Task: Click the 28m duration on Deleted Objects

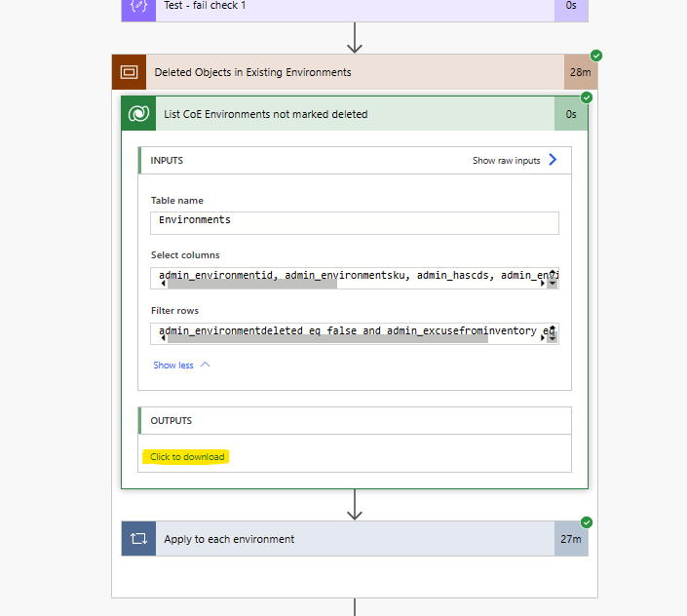Action: coord(580,72)
